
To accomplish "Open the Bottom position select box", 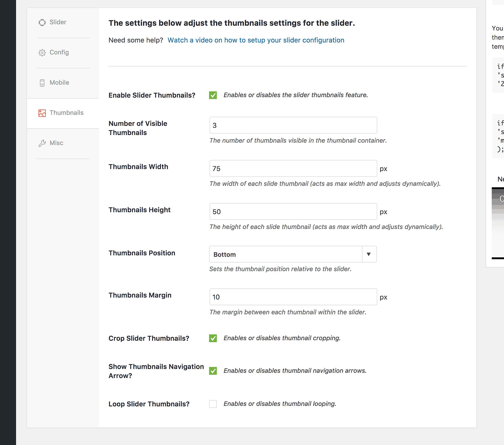I will click(x=286, y=254).
